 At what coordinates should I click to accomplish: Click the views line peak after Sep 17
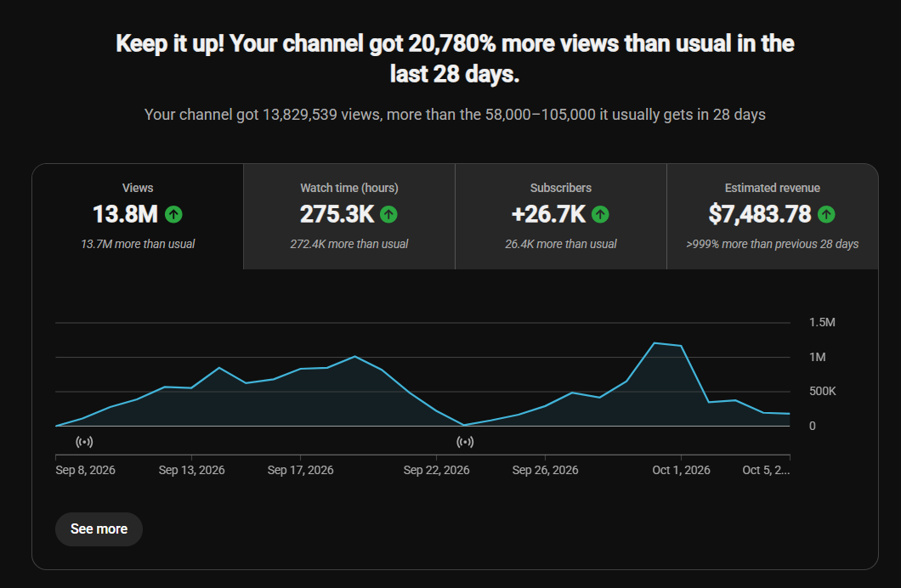(x=354, y=357)
